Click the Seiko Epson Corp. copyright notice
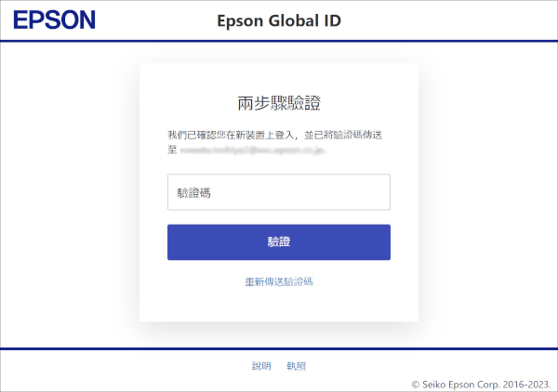Screen dimensions: 558x392 tap(481, 385)
